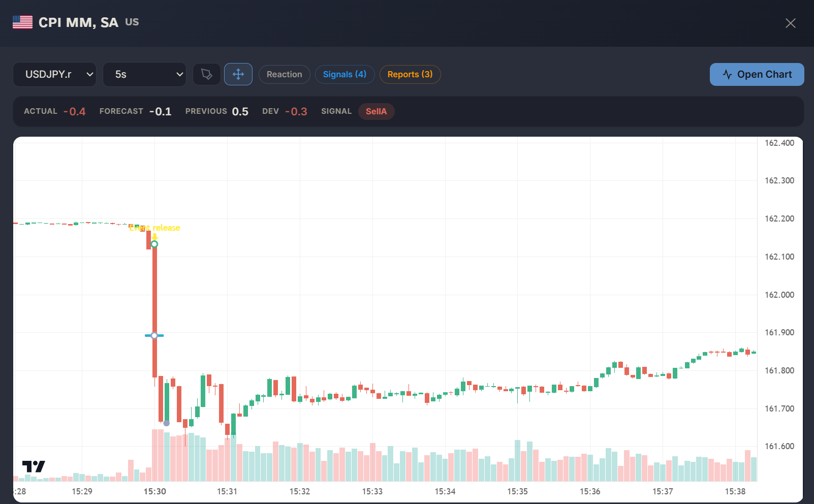
Task: Toggle the Reaction filter pill
Action: (x=285, y=74)
